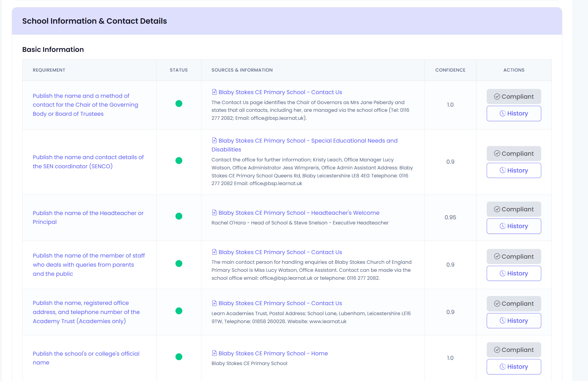Click document icon next to "Special Educational Needs and Disabilities"
Screen dimensions: 588x381
(x=215, y=140)
